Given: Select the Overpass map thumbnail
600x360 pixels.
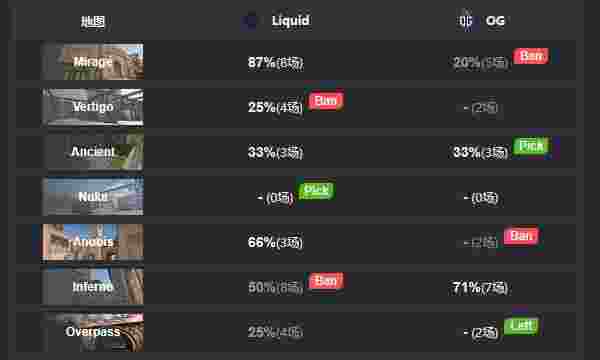Looking at the screenshot, I should tap(93, 332).
